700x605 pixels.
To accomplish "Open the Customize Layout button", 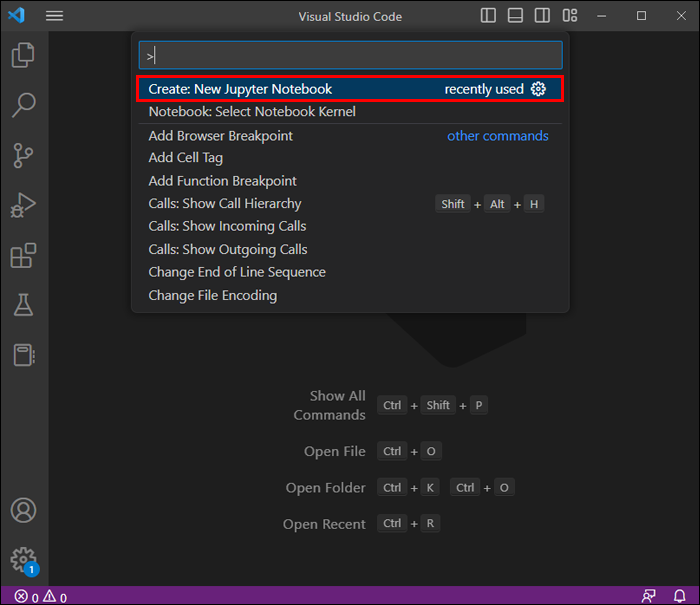I will [x=570, y=16].
